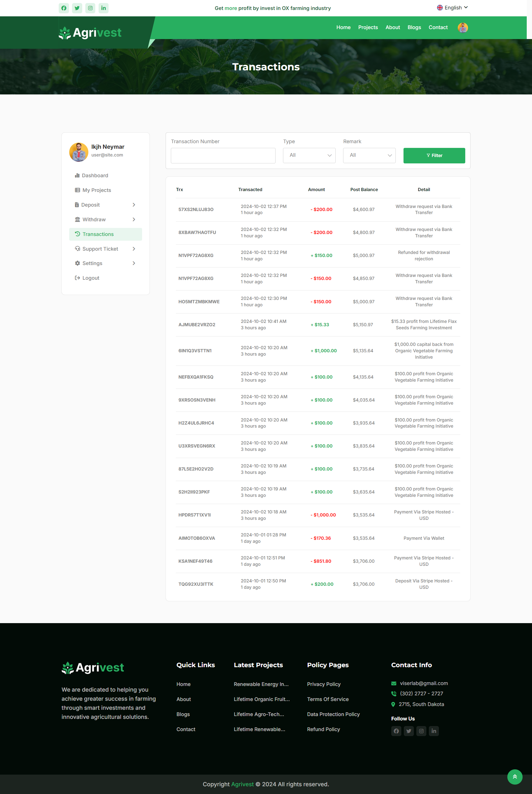Select the Instagram icon in the footer
Screen dimensions: 532x794
tap(421, 731)
